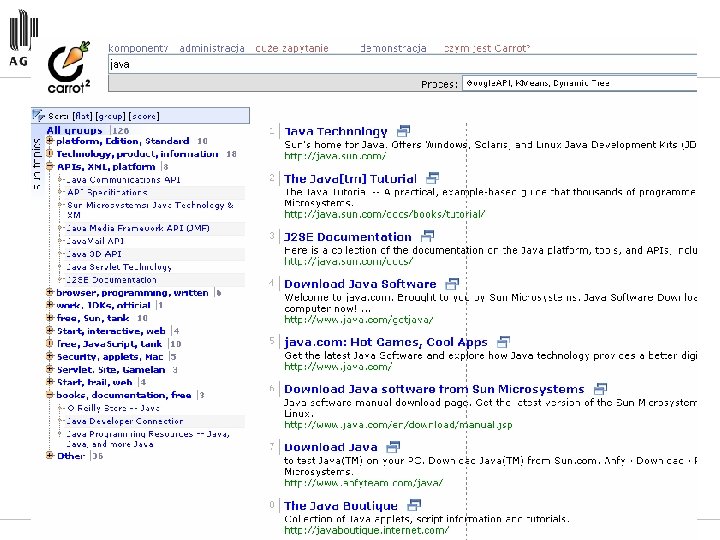Expand the Servlet, Site, Gamelan group
This screenshot has width=720, height=540.
click(50, 369)
